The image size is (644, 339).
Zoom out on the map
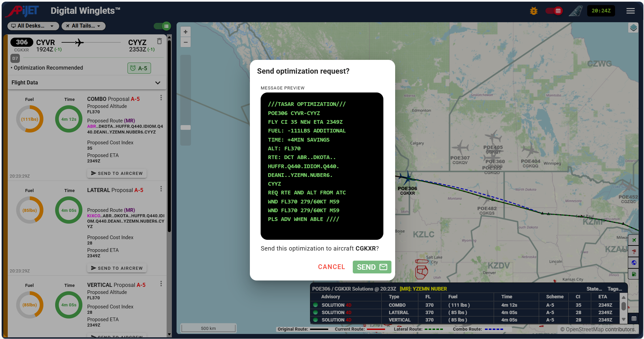(186, 42)
